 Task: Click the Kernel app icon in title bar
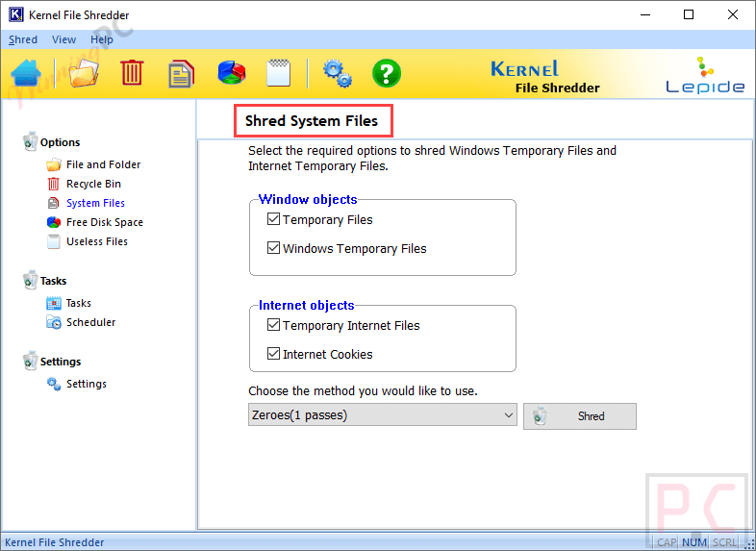16,14
